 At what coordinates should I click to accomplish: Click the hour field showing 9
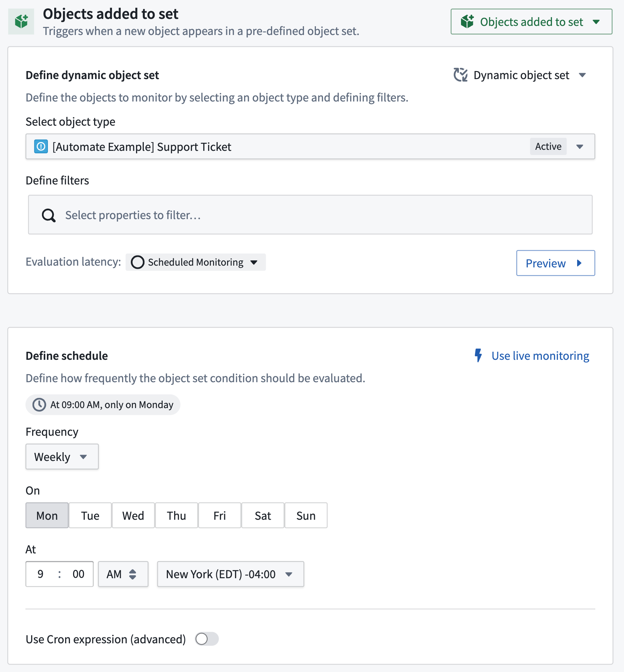[41, 574]
